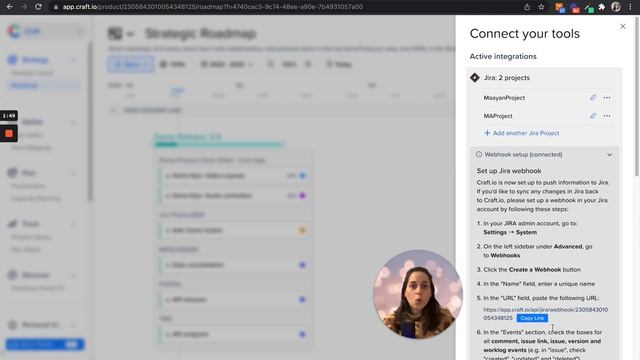Image resolution: width=640 pixels, height=360 pixels.
Task: Click Add another Jira Project
Action: [522, 133]
